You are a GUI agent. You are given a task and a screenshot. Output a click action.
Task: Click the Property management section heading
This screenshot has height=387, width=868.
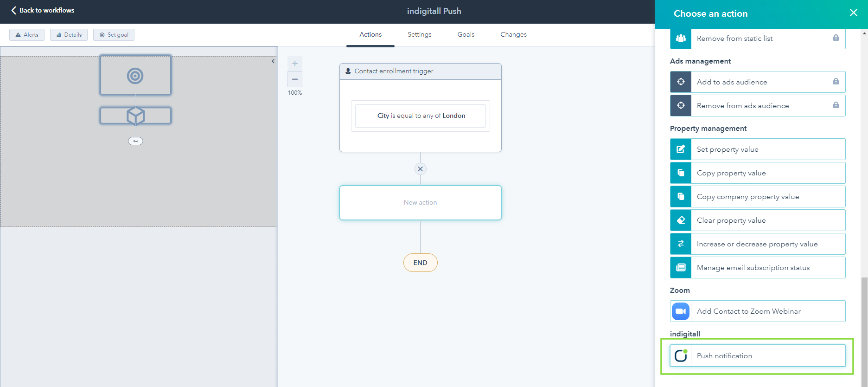[x=708, y=129]
